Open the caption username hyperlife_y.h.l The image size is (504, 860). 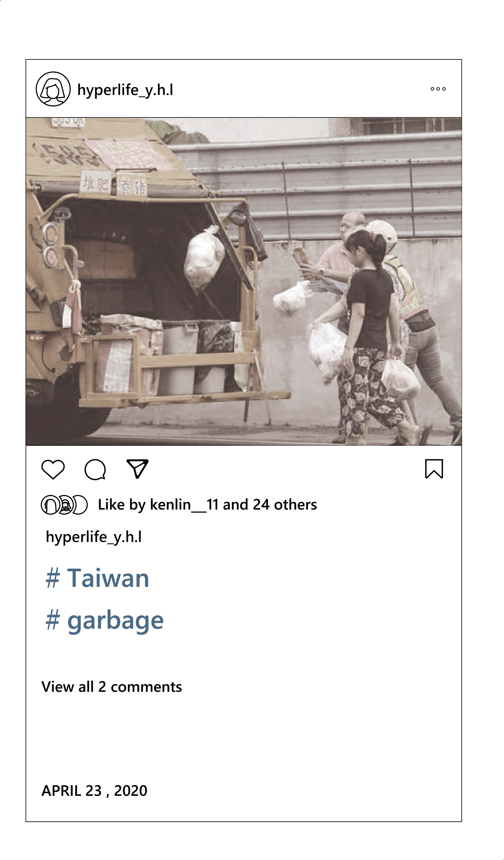pyautogui.click(x=94, y=537)
